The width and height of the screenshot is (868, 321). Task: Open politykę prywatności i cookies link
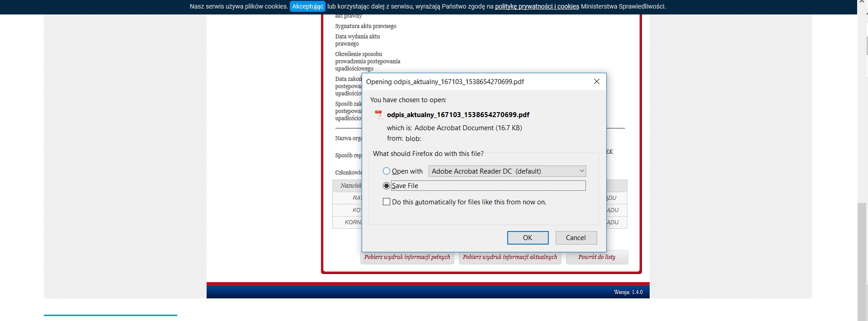tap(537, 6)
